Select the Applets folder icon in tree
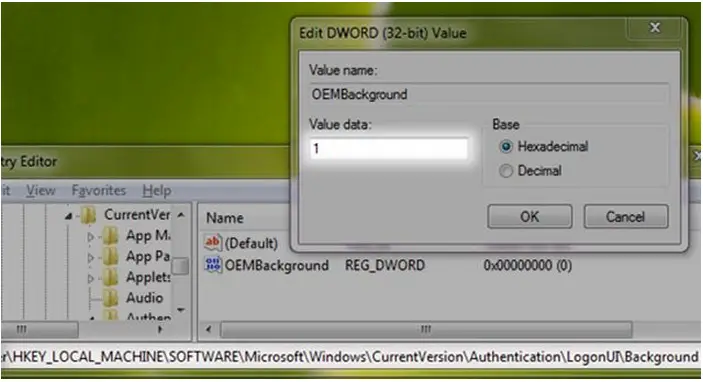Image resolution: width=703 pixels, height=382 pixels. pos(110,278)
